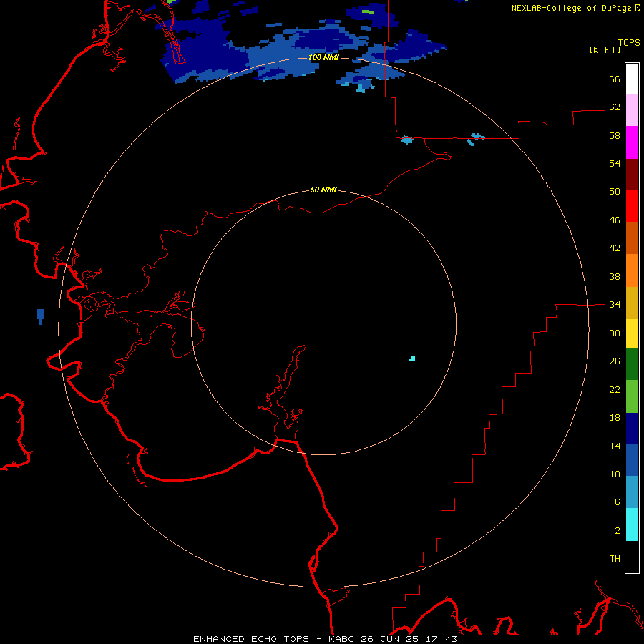Click the legend value 14
Image resolution: width=644 pixels, height=644 pixels.
[615, 446]
